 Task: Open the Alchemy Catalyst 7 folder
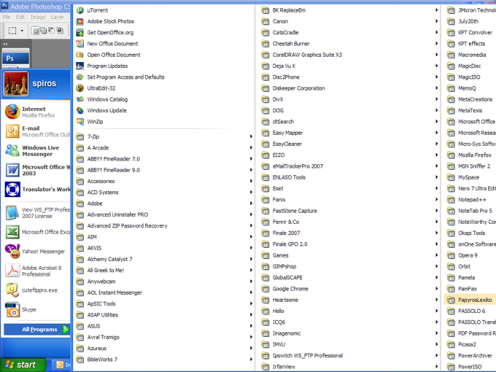(163, 259)
